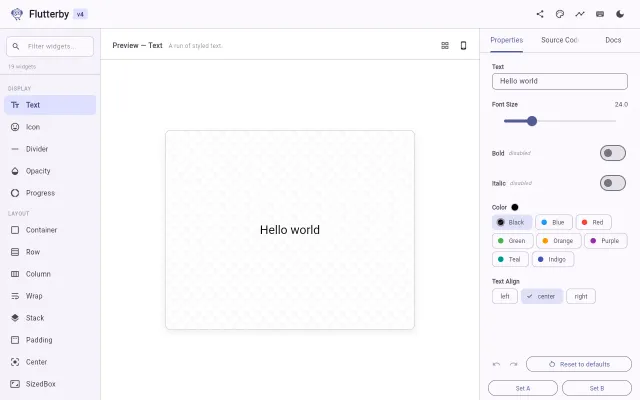Click the v4 version badge
The width and height of the screenshot is (640, 400).
point(80,14)
